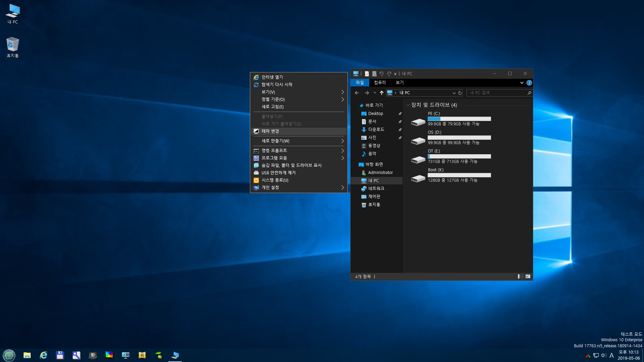Toggle the IME input mode A indicator
The image size is (644, 362).
pos(612,355)
